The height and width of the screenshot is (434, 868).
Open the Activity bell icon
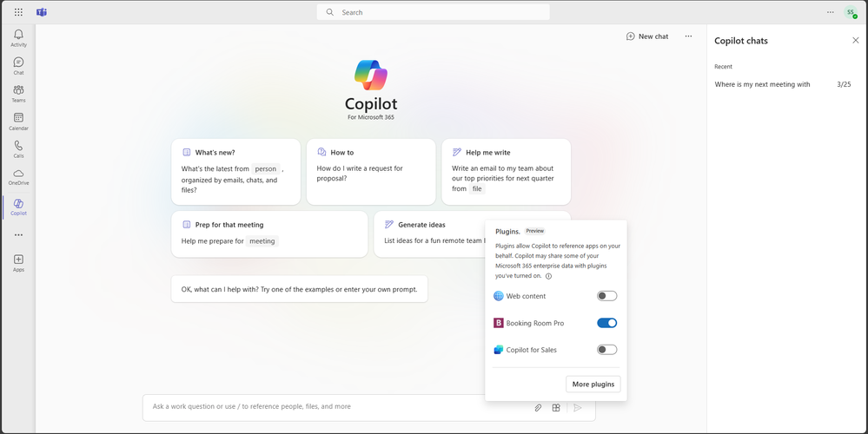coord(18,37)
